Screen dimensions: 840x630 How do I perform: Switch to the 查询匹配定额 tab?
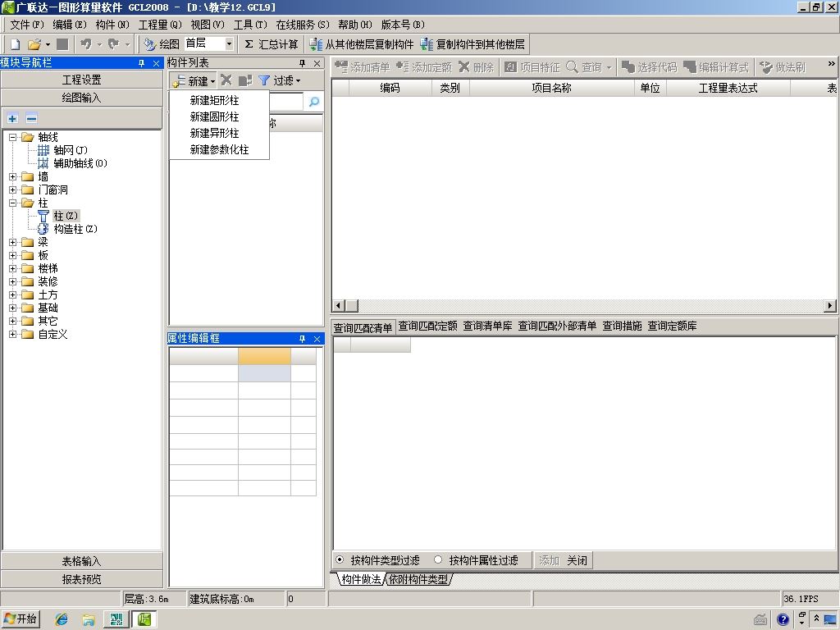click(x=427, y=326)
